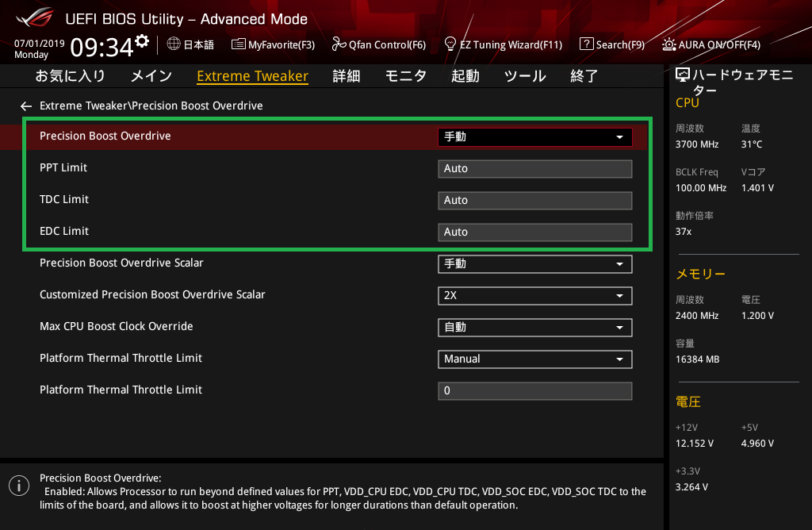
Task: Click the 電圧 section heading
Action: [x=688, y=402]
